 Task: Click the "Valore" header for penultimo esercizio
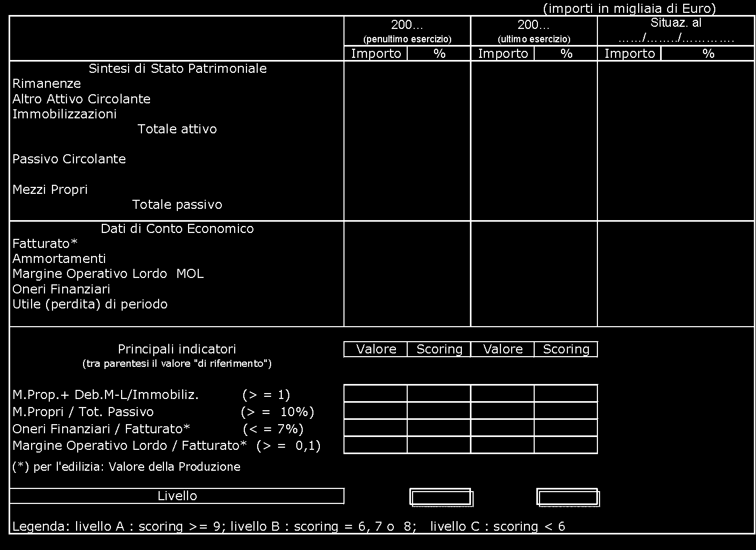click(376, 349)
